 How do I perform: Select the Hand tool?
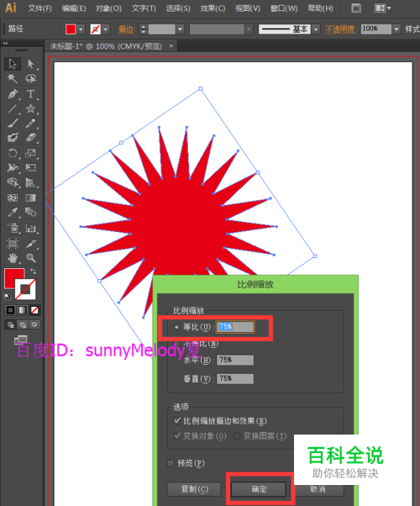13,258
